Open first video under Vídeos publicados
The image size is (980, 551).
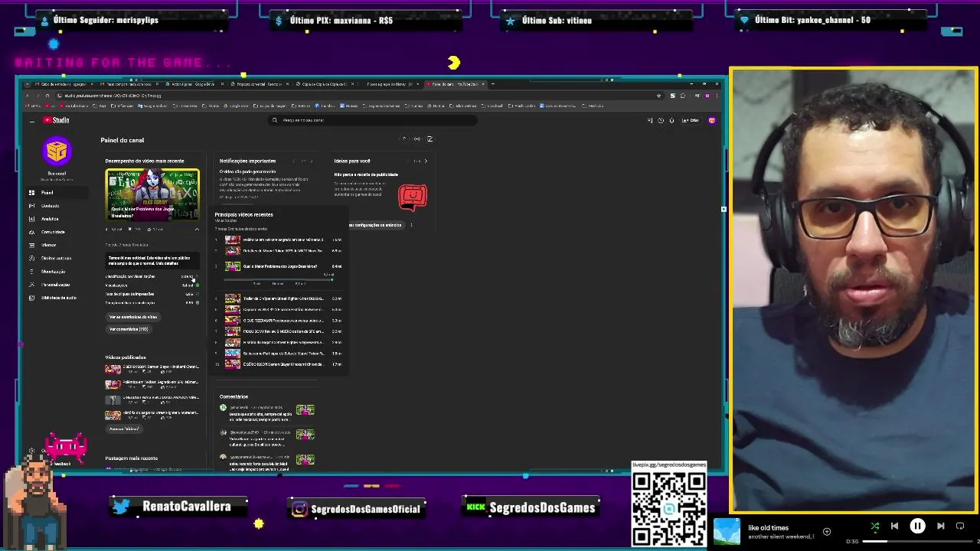[x=152, y=369]
